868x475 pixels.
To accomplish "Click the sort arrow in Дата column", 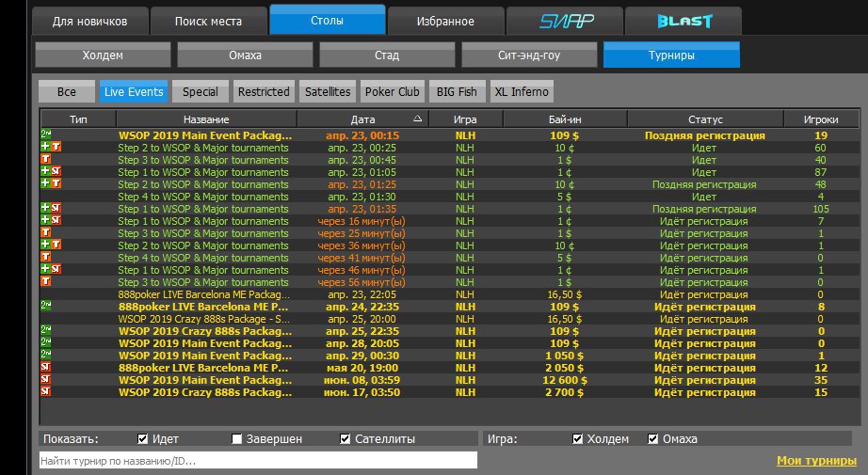I will [417, 119].
